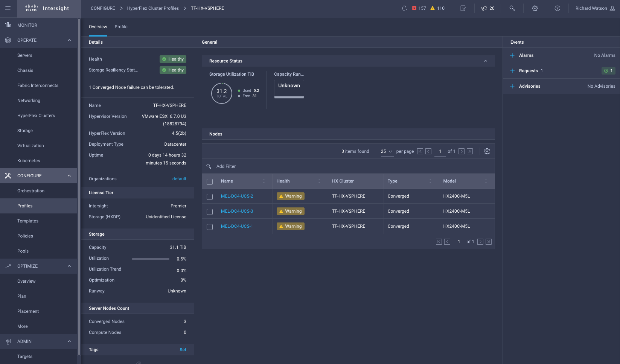Go to first page in top pagination
The width and height of the screenshot is (620, 364).
coord(420,151)
